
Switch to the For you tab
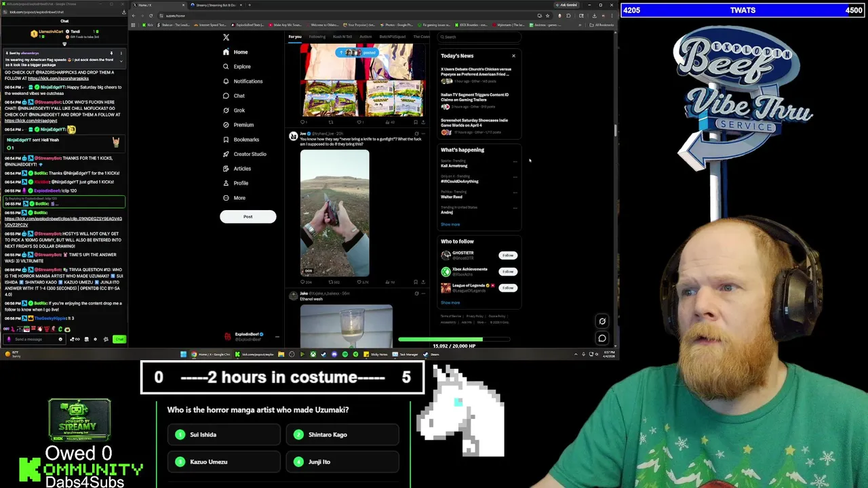point(295,37)
